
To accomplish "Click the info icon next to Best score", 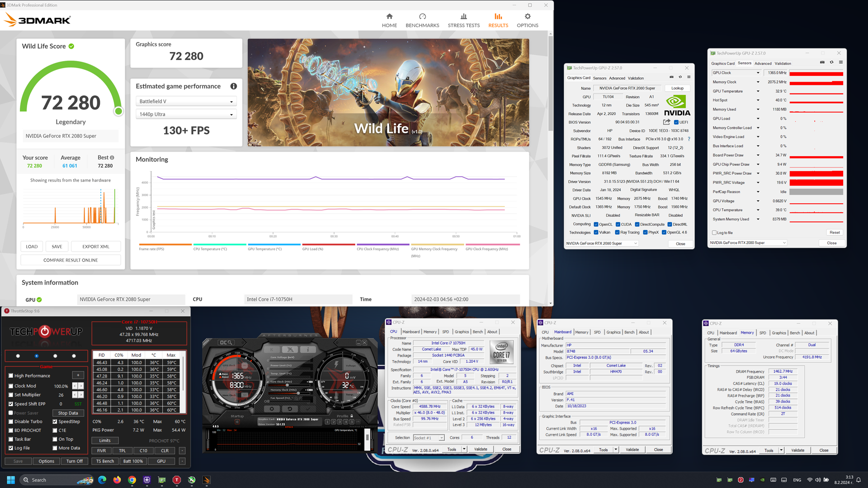I will tap(112, 158).
